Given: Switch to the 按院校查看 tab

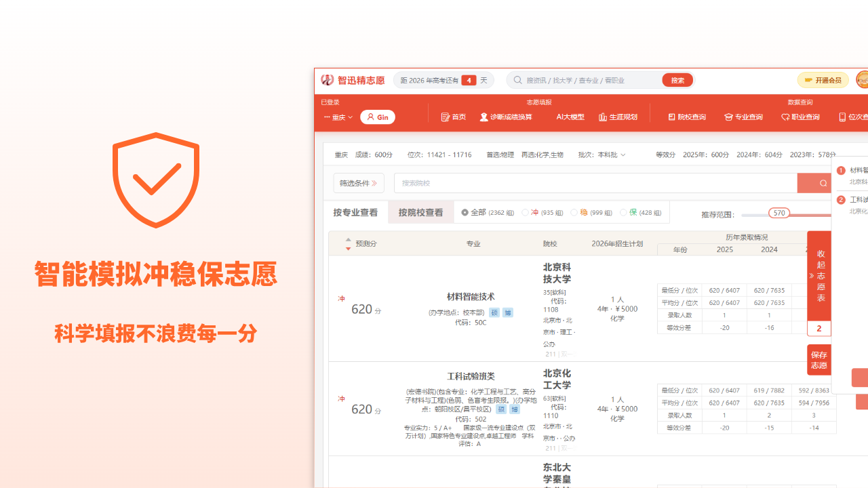Looking at the screenshot, I should (x=420, y=212).
